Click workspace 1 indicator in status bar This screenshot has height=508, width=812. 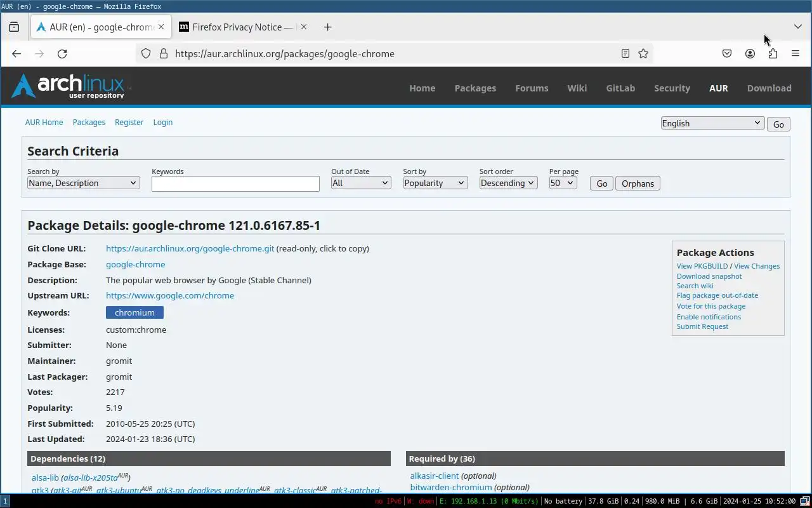(x=5, y=501)
